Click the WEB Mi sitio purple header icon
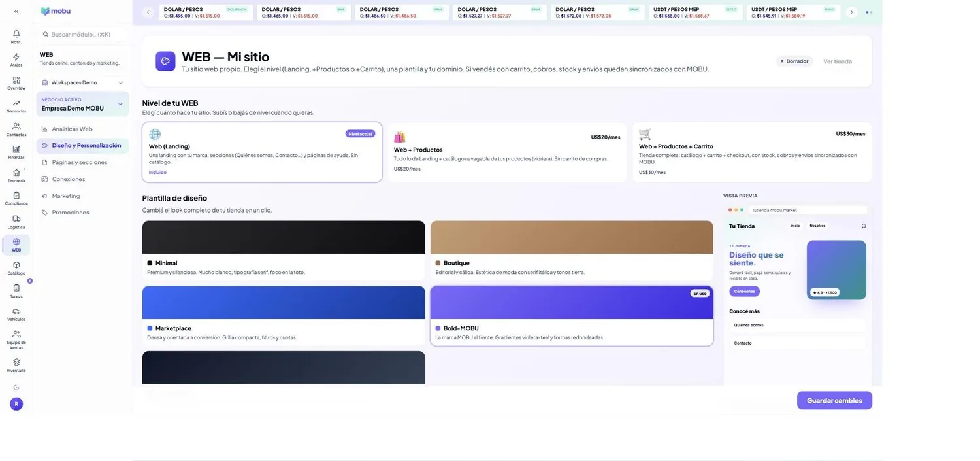The width and height of the screenshot is (980, 461). pos(165,61)
